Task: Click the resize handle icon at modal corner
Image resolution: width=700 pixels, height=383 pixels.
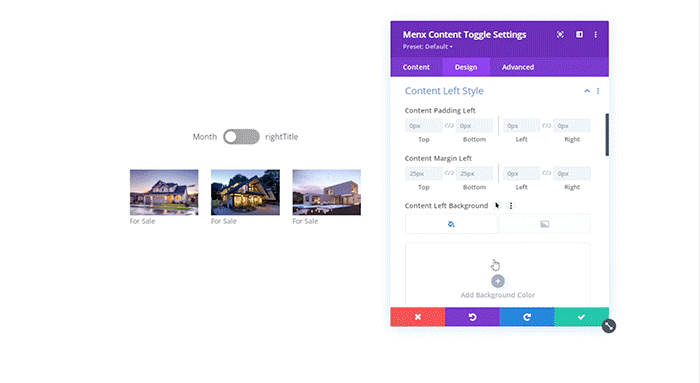Action: 609,326
